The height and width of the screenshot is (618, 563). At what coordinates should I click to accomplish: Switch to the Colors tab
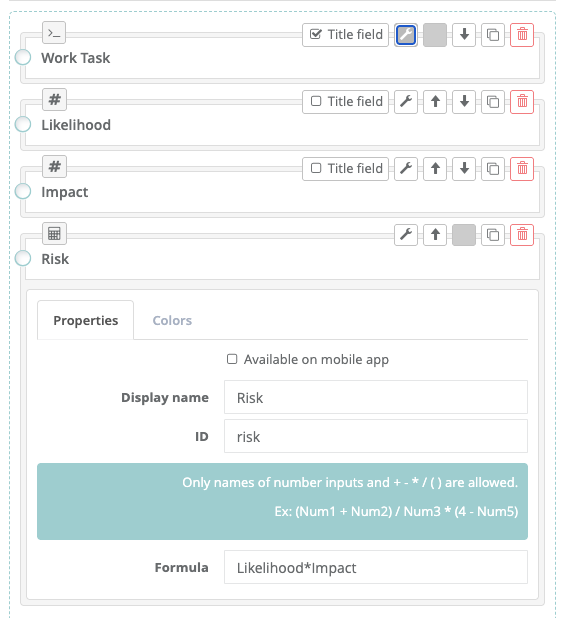point(172,320)
